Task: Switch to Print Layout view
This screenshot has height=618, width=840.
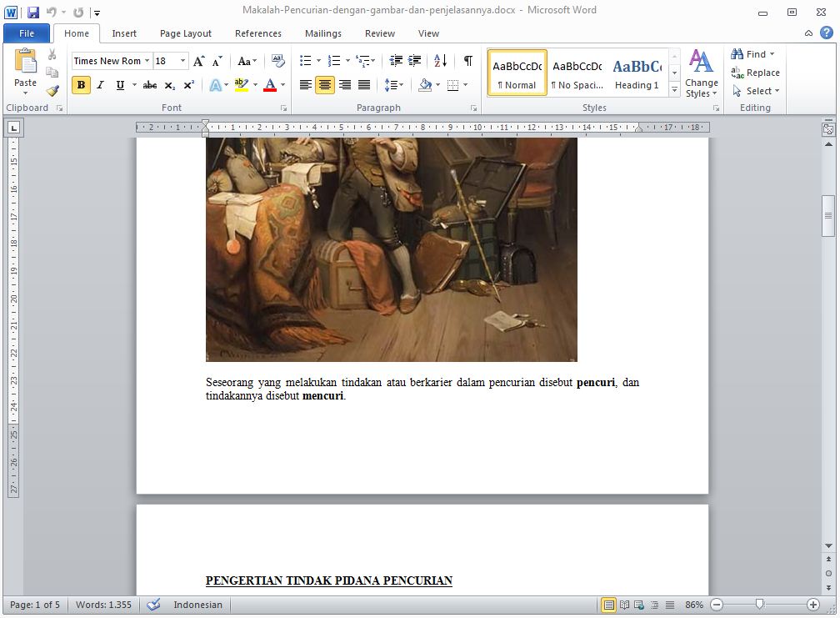Action: pos(608,605)
